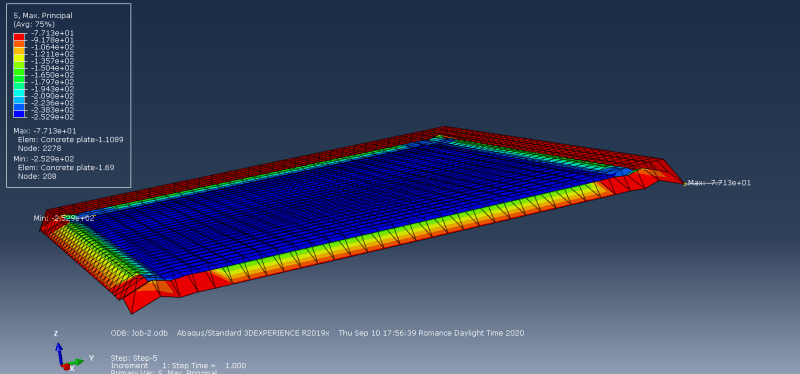The height and width of the screenshot is (374, 800).
Task: Click the 'Thu Sep 10 17:56:39' timestamp
Action: click(x=378, y=333)
